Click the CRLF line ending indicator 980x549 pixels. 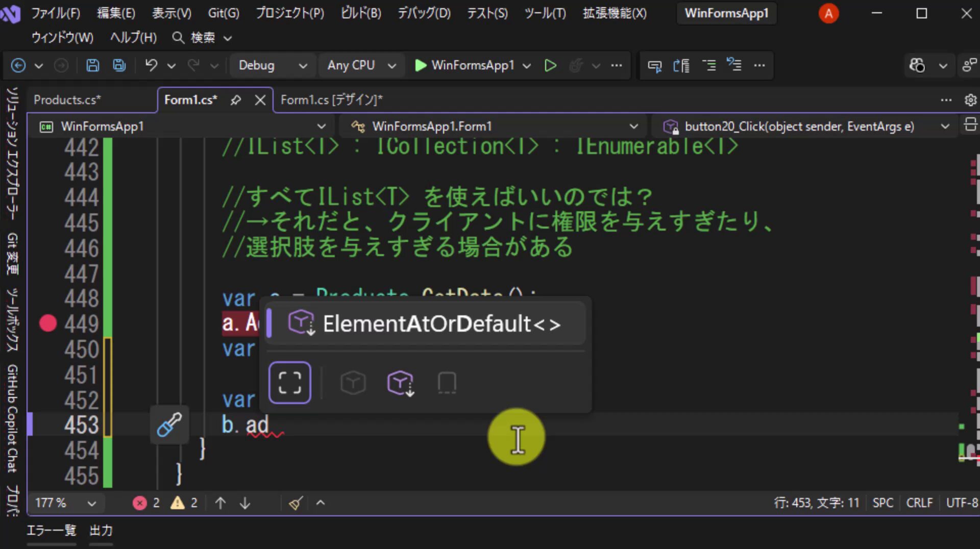(x=919, y=503)
